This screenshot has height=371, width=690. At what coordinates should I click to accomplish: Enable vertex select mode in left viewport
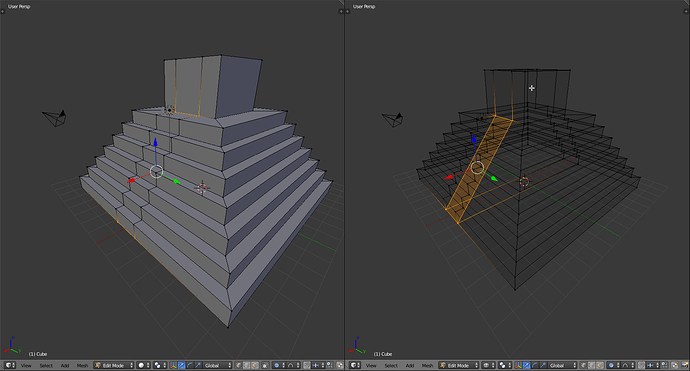coord(238,365)
